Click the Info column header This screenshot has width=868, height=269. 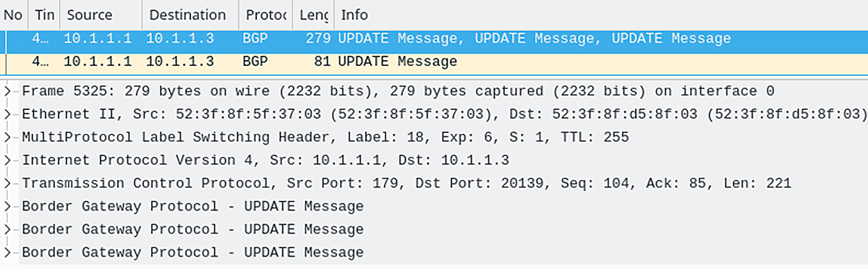[x=600, y=14]
